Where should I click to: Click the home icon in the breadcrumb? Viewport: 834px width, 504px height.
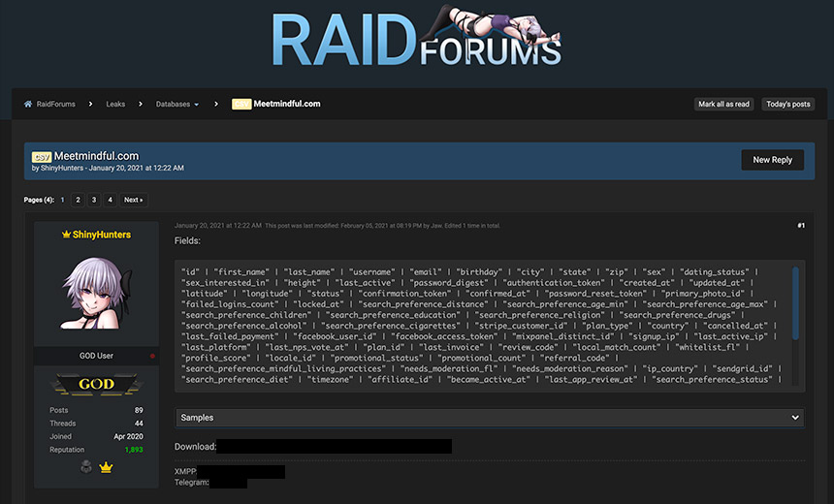pyautogui.click(x=28, y=105)
